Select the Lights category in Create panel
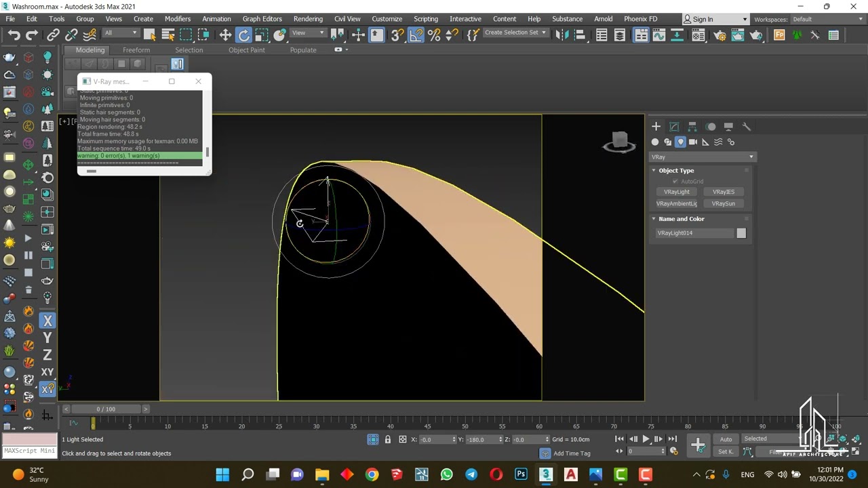This screenshot has width=868, height=488. (x=680, y=142)
